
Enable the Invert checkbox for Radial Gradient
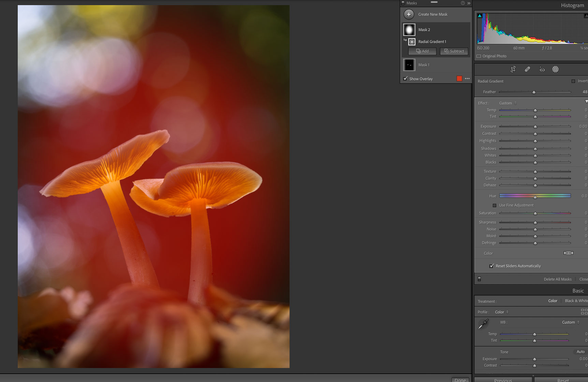574,81
